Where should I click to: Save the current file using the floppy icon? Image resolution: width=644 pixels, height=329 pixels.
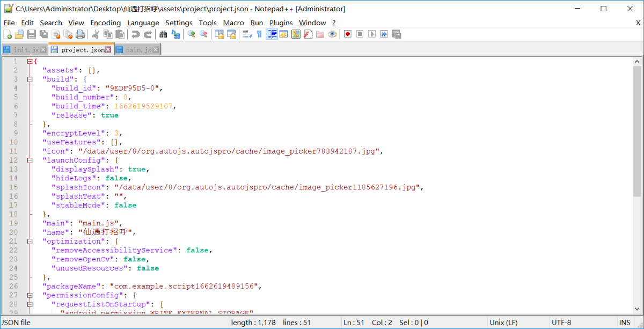pyautogui.click(x=31, y=34)
